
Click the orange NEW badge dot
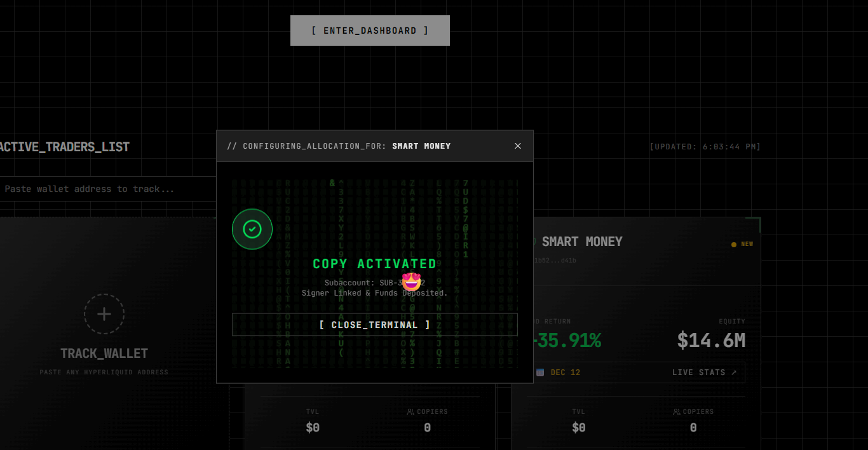[734, 244]
